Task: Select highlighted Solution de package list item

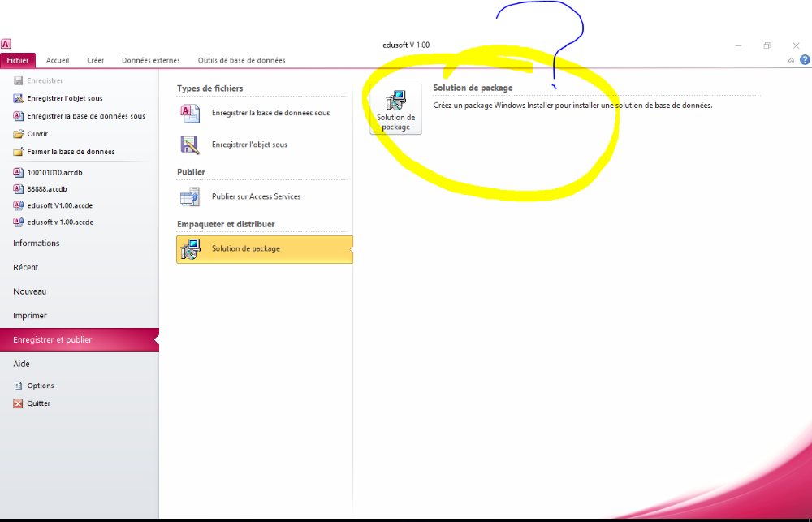Action: (264, 249)
